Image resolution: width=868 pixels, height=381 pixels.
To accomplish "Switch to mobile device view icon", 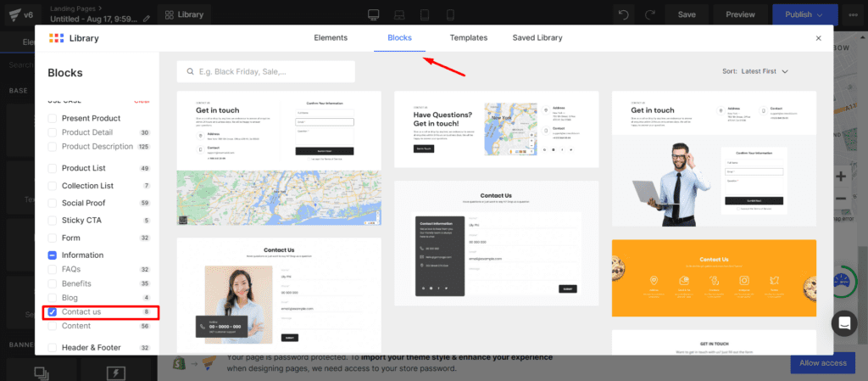I will point(450,14).
